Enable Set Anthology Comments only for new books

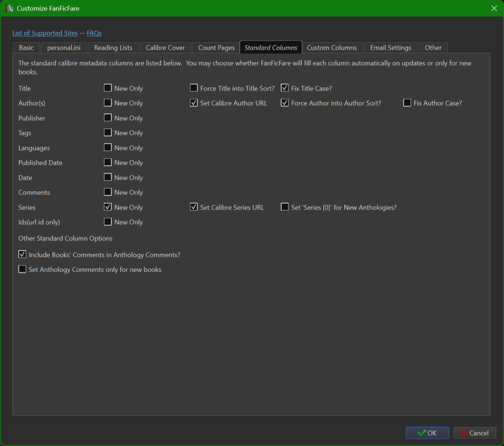click(x=22, y=269)
